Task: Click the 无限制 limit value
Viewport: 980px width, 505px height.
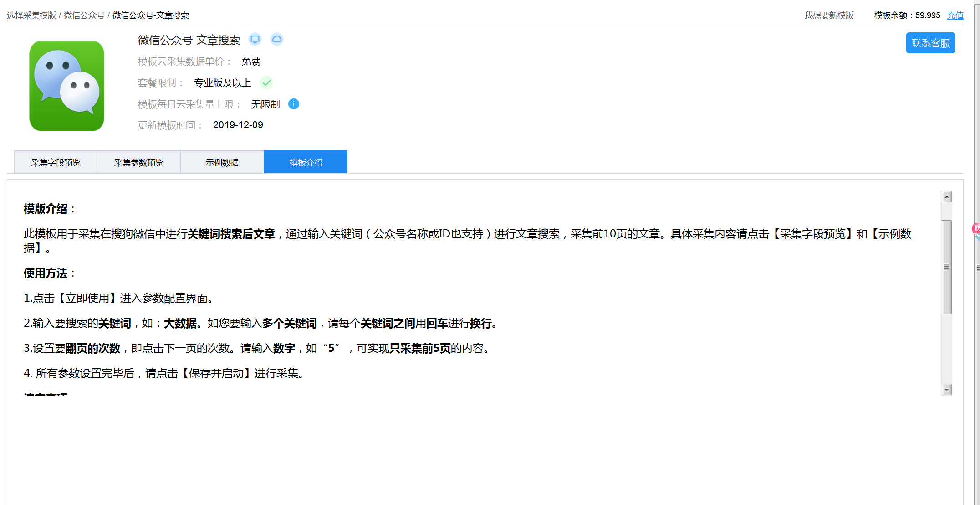Action: (x=265, y=104)
